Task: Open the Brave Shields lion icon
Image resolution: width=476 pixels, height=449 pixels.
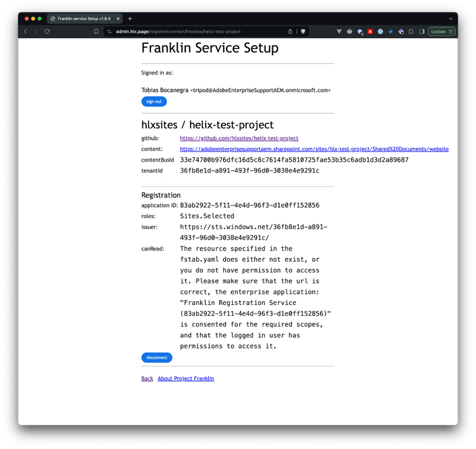Action: 303,32
